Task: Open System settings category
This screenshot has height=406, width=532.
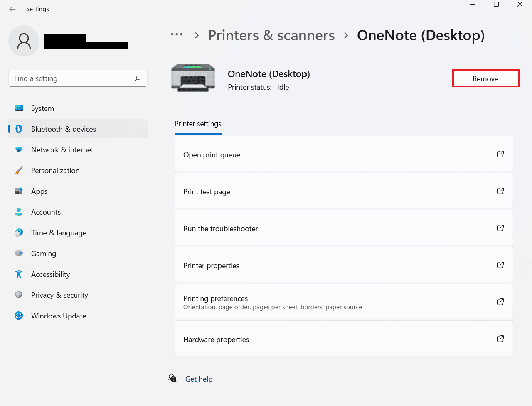Action: pos(78,108)
